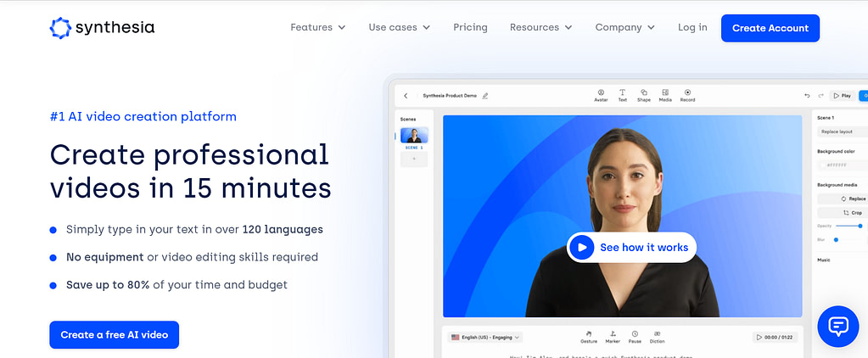
Task: Expand the Features menu
Action: tap(317, 27)
